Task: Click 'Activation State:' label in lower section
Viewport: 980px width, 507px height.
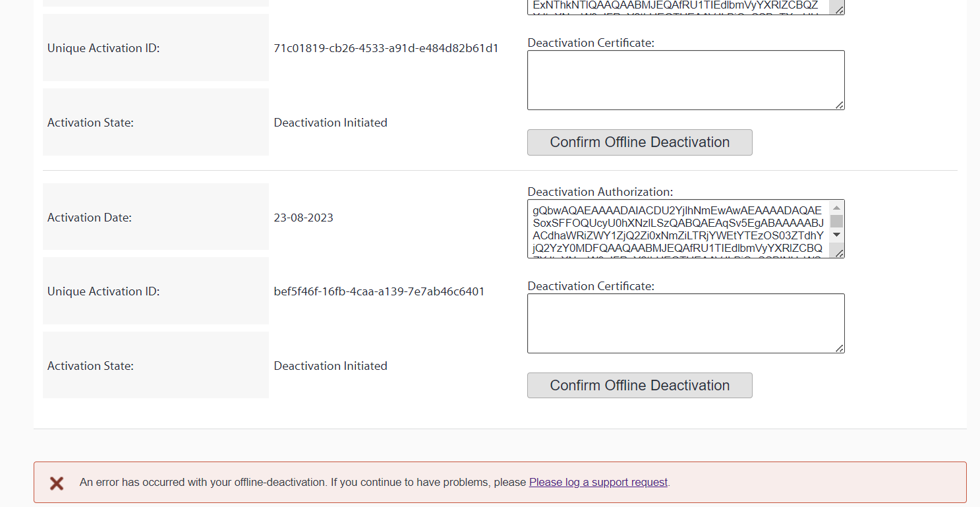Action: 90,366
